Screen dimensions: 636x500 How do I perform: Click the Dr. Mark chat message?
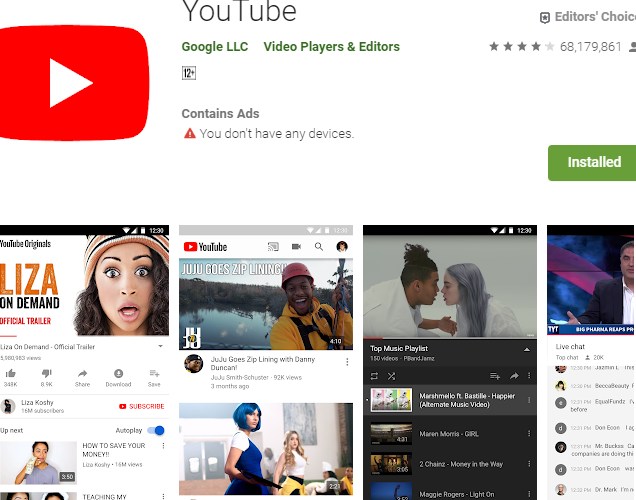pos(594,489)
